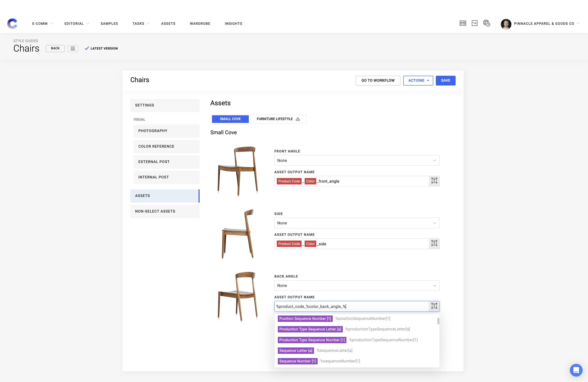The height and width of the screenshot is (382, 588).
Task: Switch to the Furniture Lifestyle tab
Action: coord(278,119)
